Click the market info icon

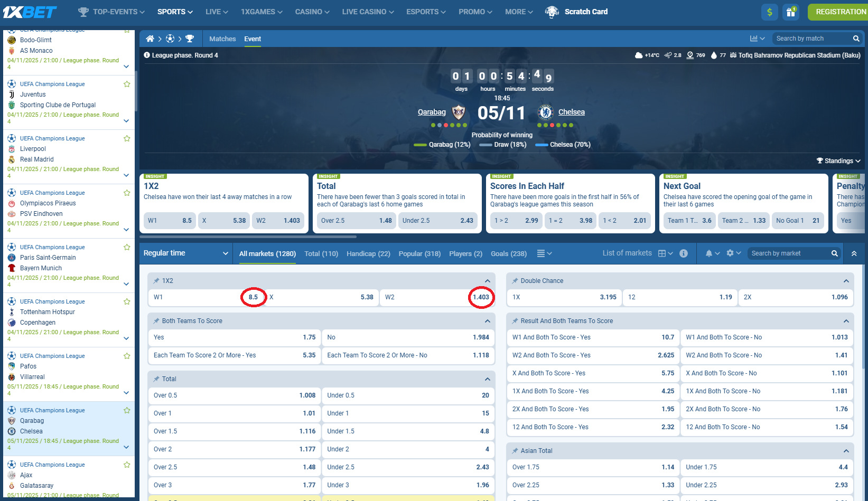pyautogui.click(x=684, y=253)
